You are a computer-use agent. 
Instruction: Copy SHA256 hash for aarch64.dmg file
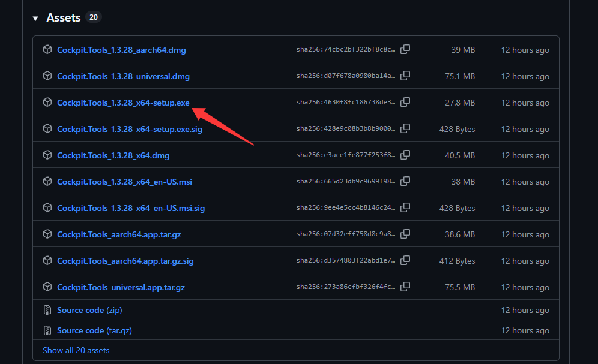point(405,49)
